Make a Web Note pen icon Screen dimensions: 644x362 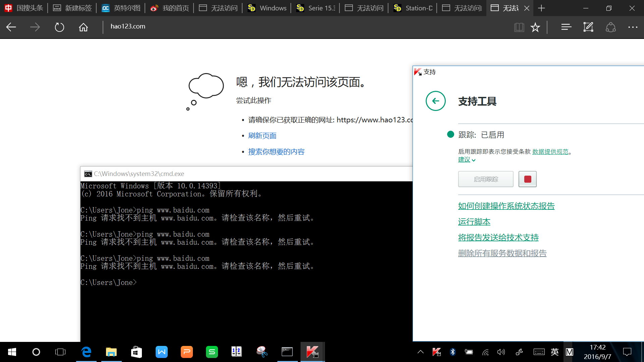pos(588,27)
